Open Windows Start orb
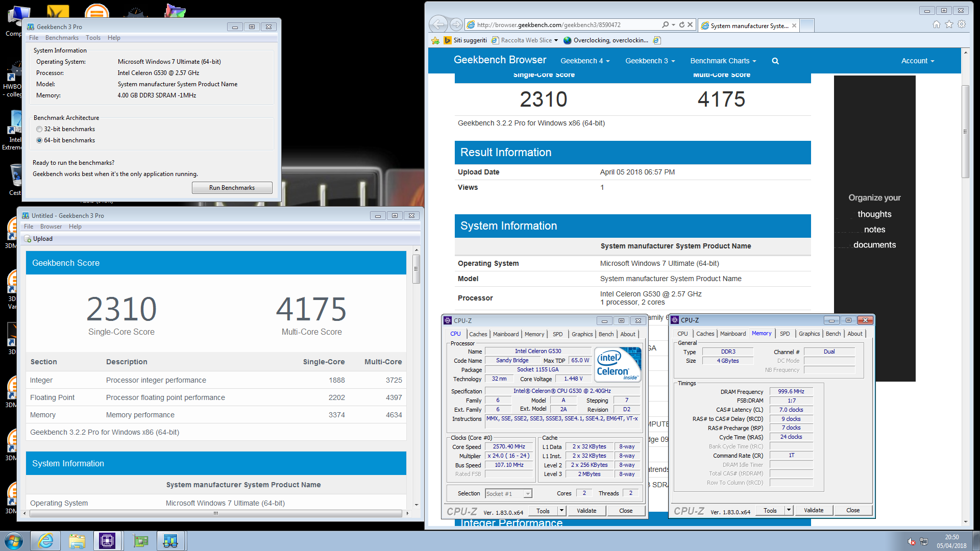This screenshot has width=980, height=551. pos(14,541)
